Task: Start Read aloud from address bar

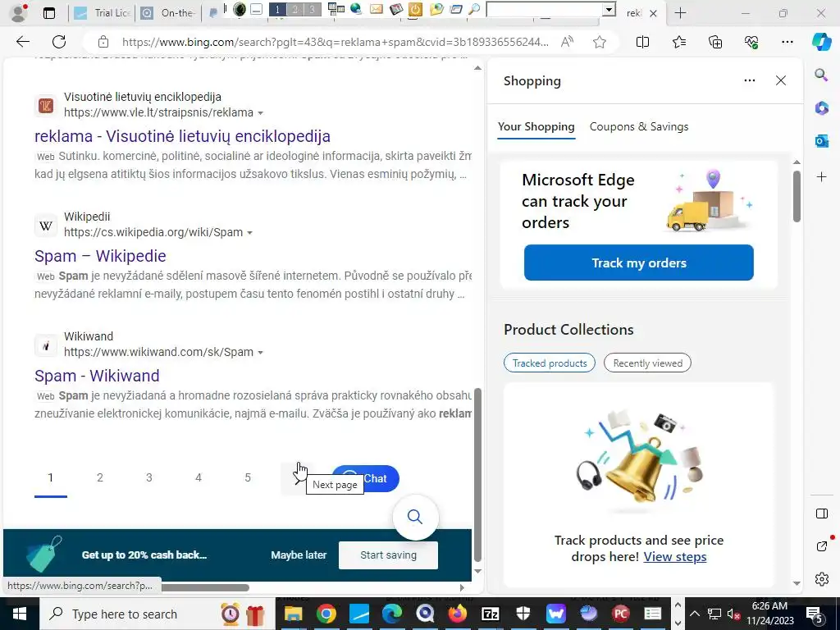Action: tap(567, 42)
